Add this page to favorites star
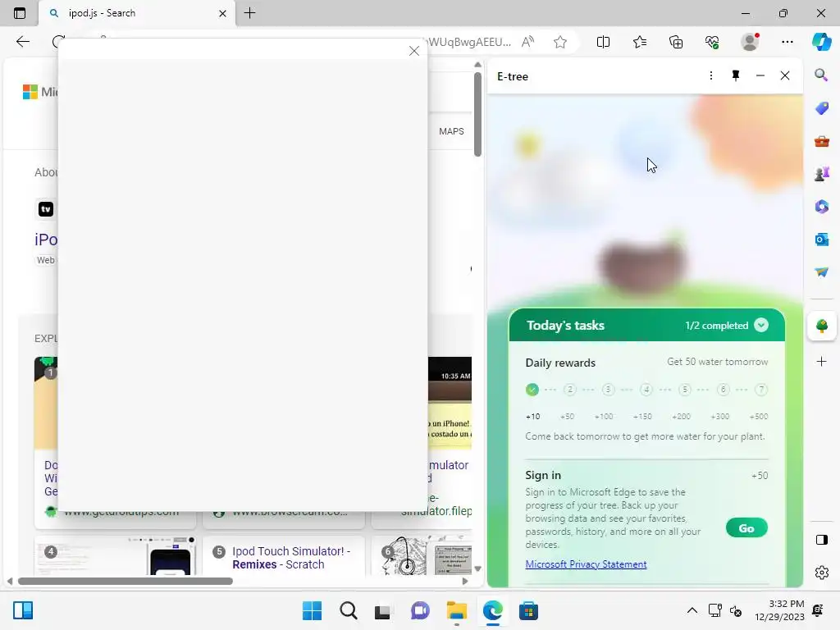Screen dimensions: 840x630 pyautogui.click(x=560, y=42)
